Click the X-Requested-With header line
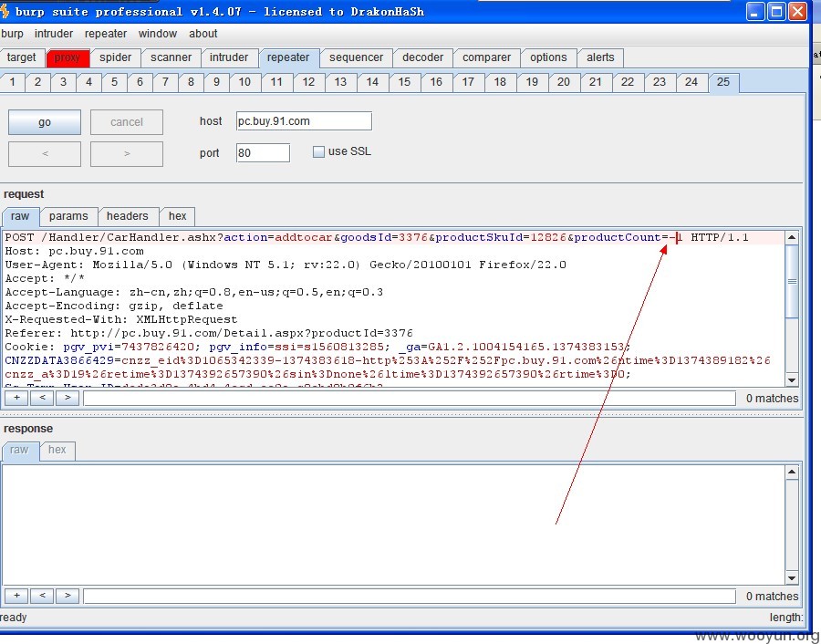This screenshot has width=821, height=644. 121,319
